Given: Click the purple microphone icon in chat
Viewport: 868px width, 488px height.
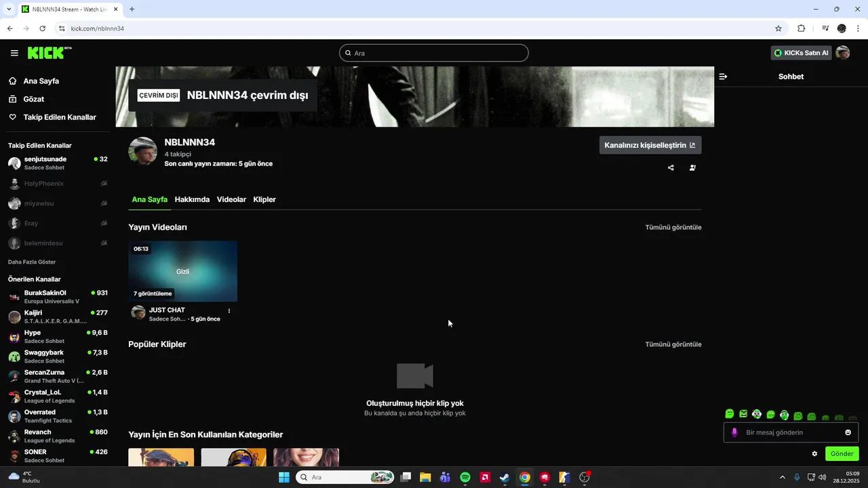Looking at the screenshot, I should (734, 432).
